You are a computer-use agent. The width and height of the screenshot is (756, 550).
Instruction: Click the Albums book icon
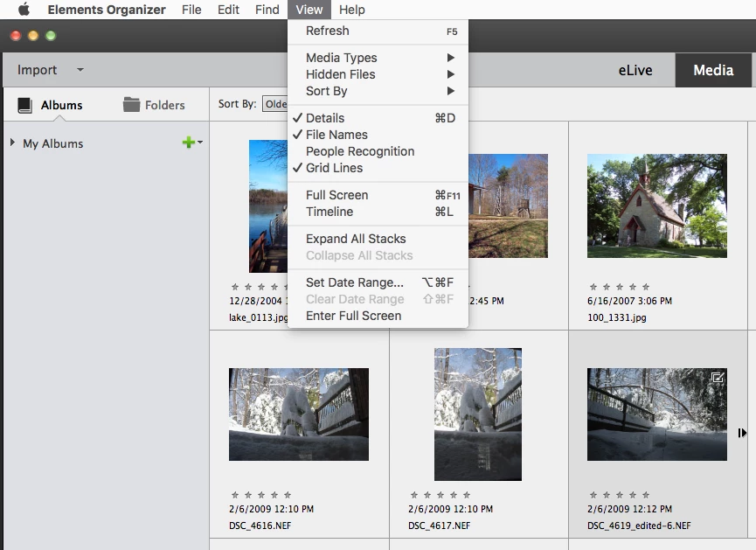pos(25,105)
